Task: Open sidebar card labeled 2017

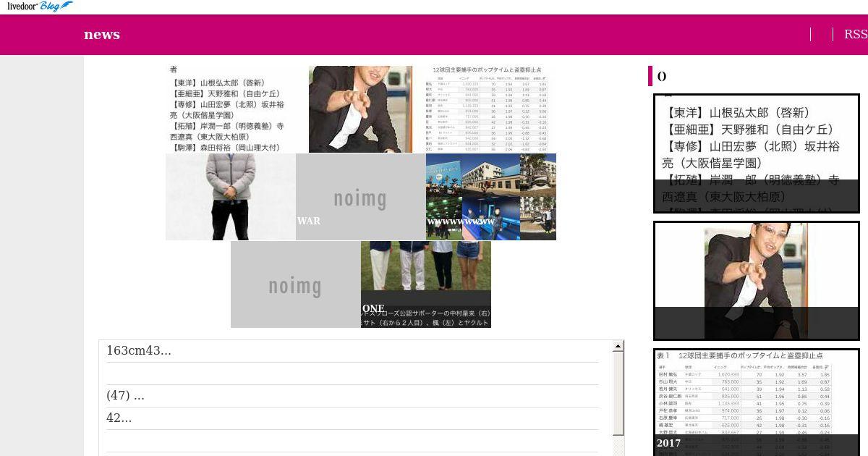Action: [x=757, y=402]
